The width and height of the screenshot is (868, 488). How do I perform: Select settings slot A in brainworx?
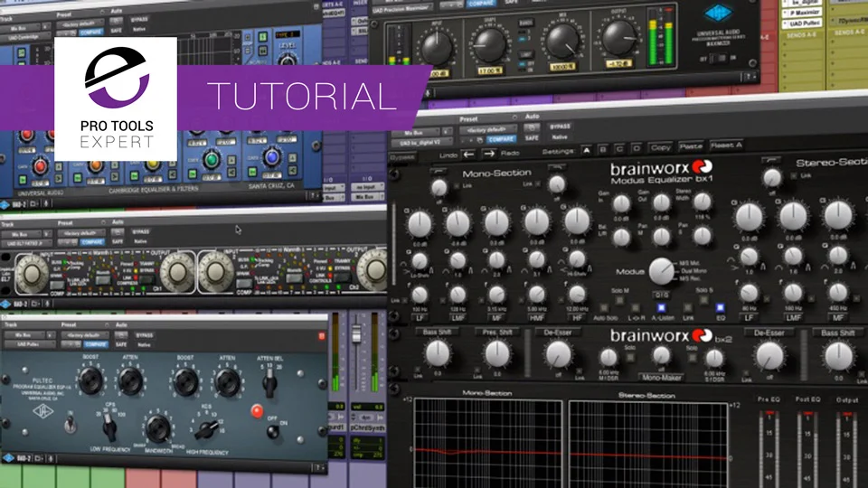point(586,150)
